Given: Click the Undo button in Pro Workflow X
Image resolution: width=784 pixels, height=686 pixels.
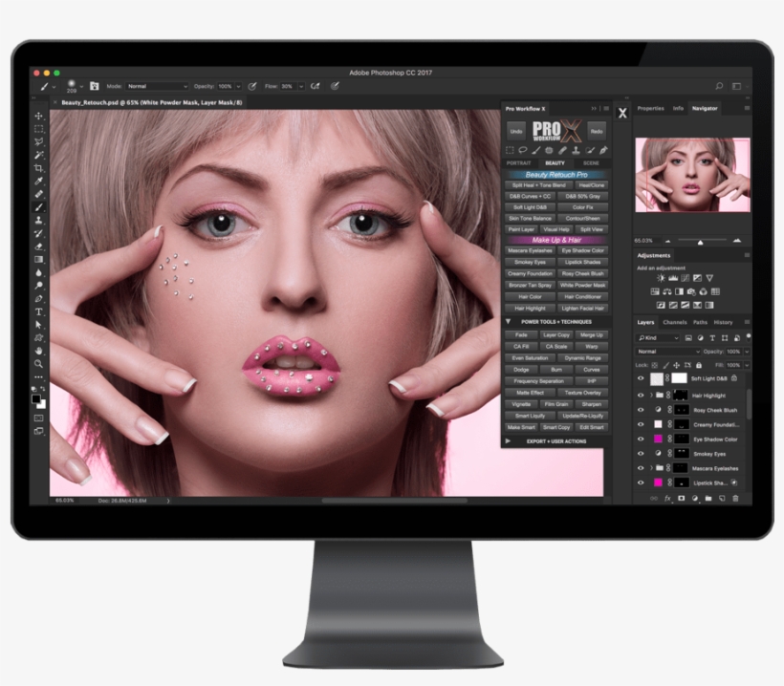Looking at the screenshot, I should pos(516,130).
